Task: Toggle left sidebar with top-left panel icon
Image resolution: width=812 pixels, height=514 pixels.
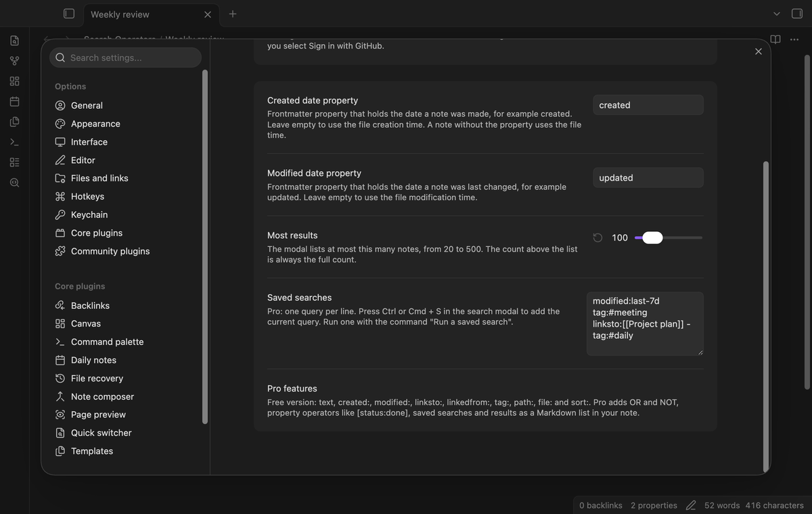Action: point(68,14)
